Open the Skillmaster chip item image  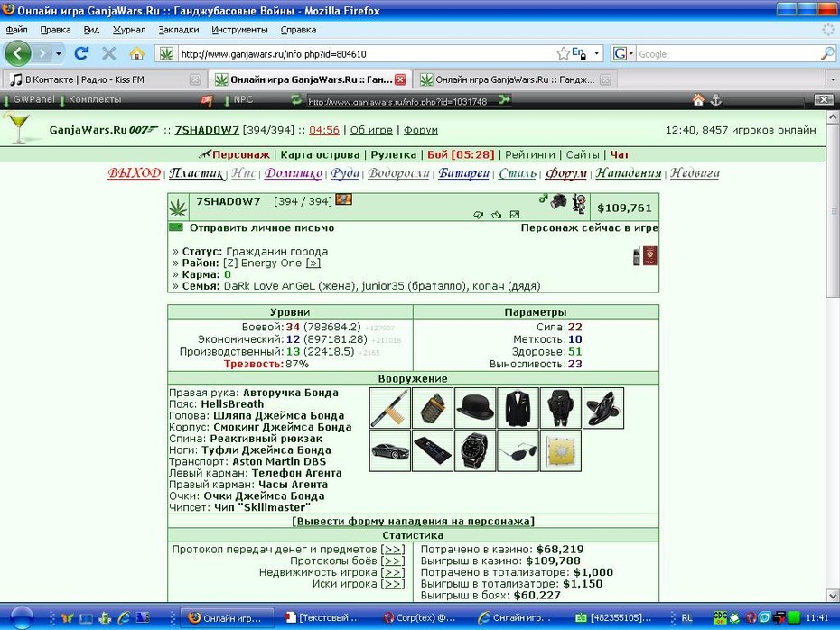[561, 450]
